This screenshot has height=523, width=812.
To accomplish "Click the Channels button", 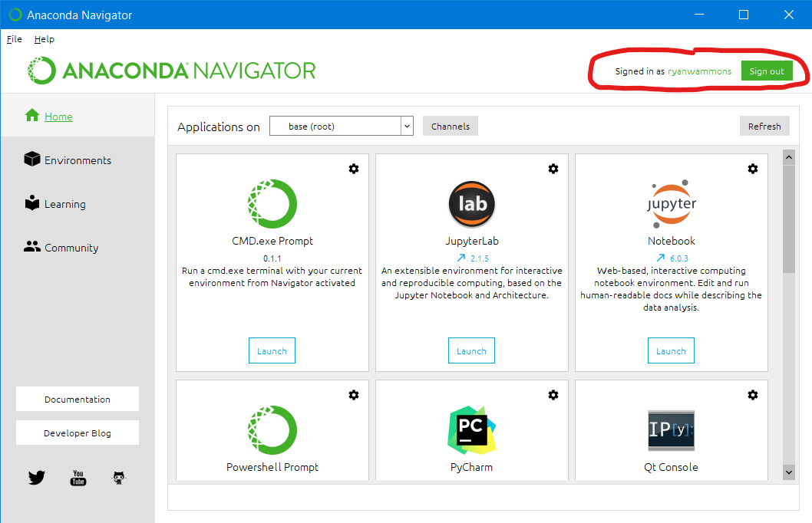I will [451, 127].
